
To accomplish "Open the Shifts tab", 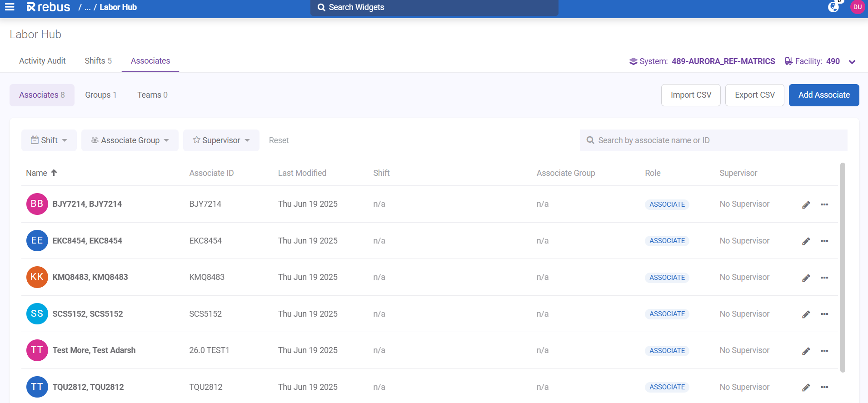I will [98, 61].
